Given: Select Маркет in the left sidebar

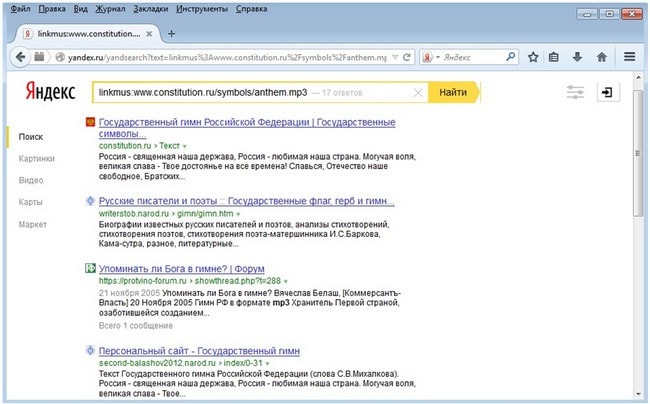Looking at the screenshot, I should (32, 224).
